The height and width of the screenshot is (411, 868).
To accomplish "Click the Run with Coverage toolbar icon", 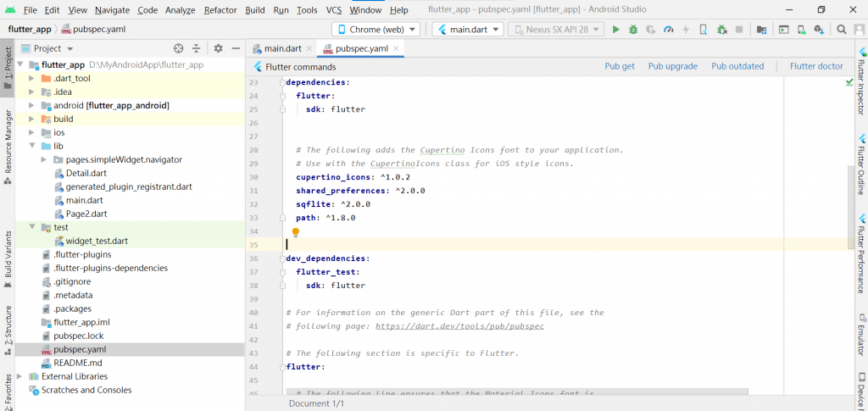I will coord(651,30).
